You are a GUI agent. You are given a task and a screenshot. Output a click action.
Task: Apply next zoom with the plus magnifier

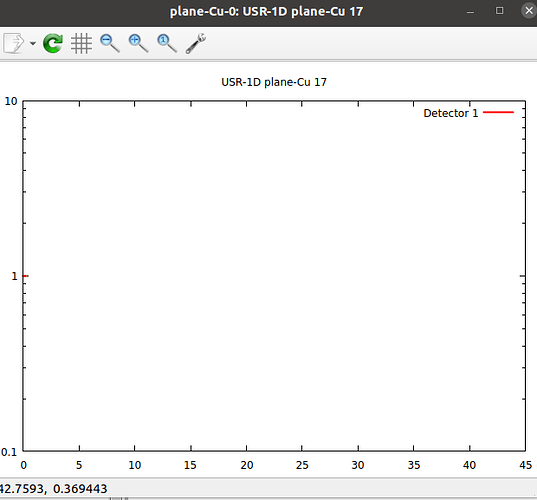[138, 43]
